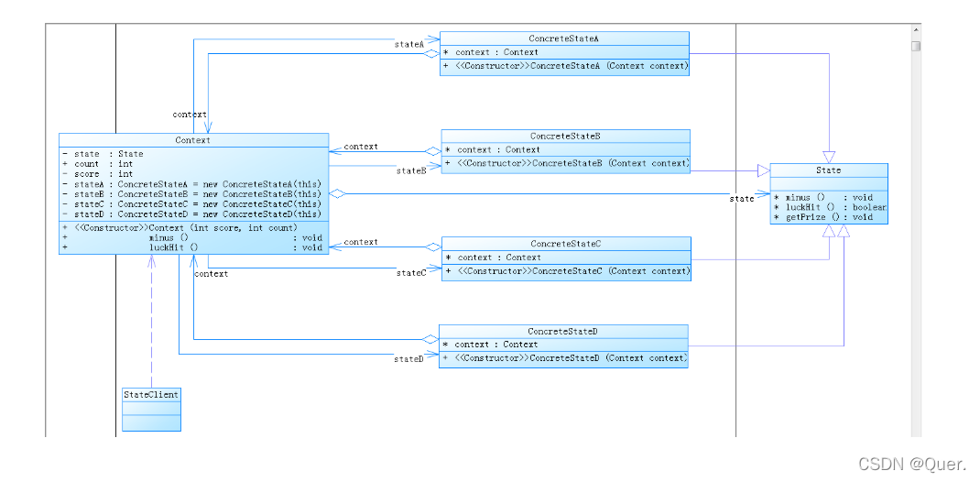Screen dimensions: 980x482
Task: Select dashed dependency line from StateClient
Action: click(x=151, y=322)
